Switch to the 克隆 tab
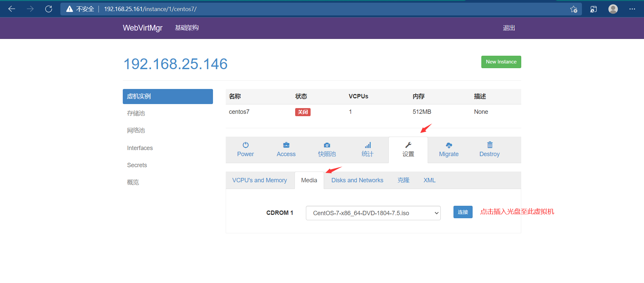This screenshot has height=283, width=644. pos(404,180)
